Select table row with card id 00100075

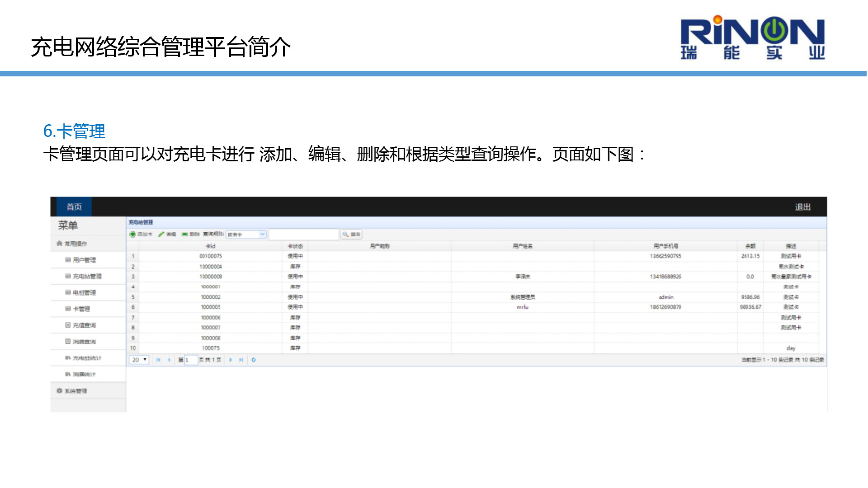point(211,256)
